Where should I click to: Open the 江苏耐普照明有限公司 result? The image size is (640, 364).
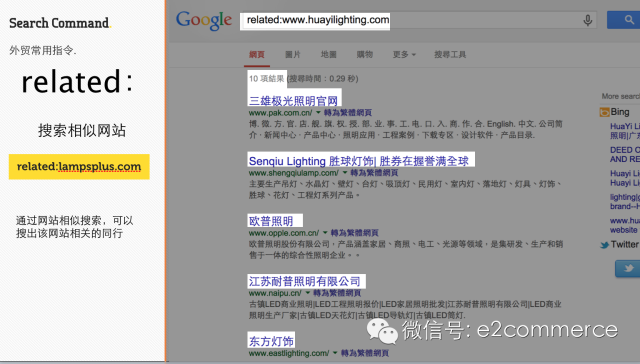pyautogui.click(x=304, y=281)
